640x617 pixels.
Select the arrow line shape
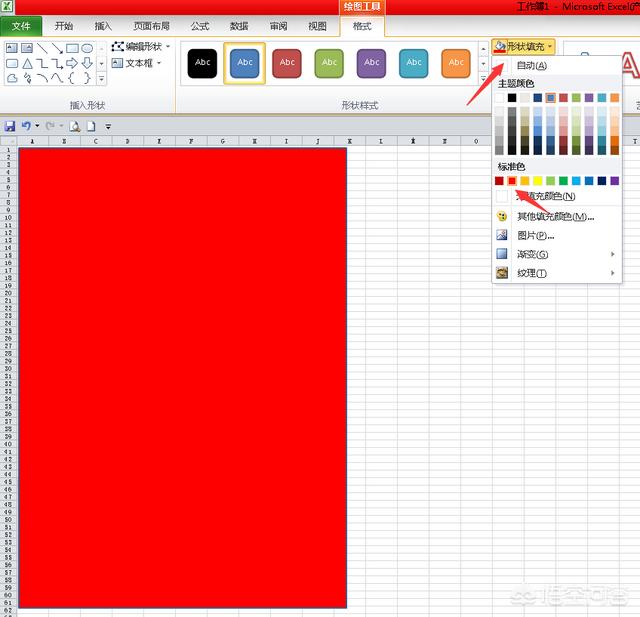[x=57, y=48]
